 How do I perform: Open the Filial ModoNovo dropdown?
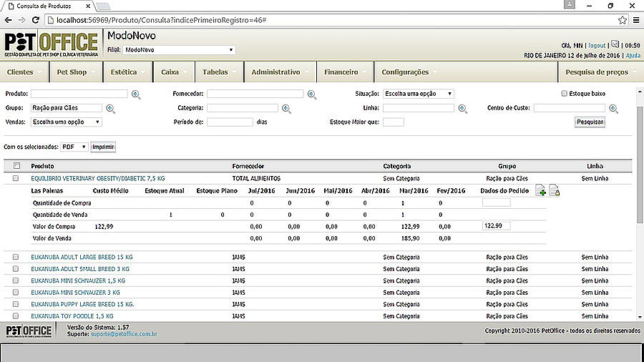[x=179, y=50]
